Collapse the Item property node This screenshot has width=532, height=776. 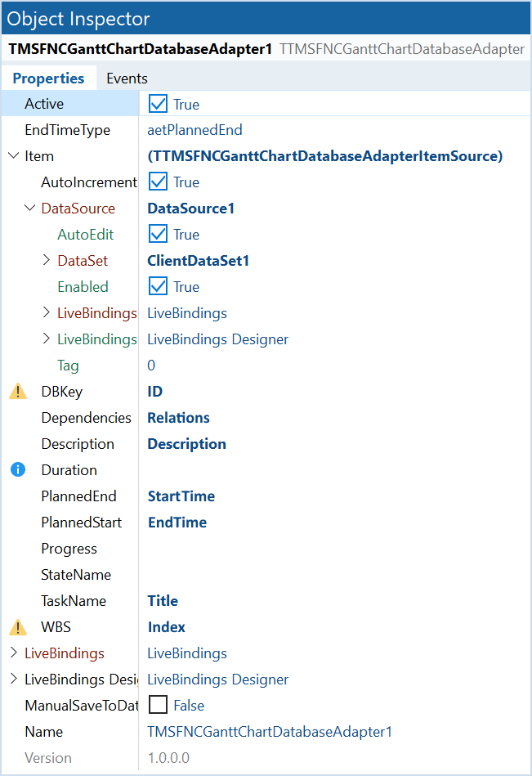tap(14, 156)
